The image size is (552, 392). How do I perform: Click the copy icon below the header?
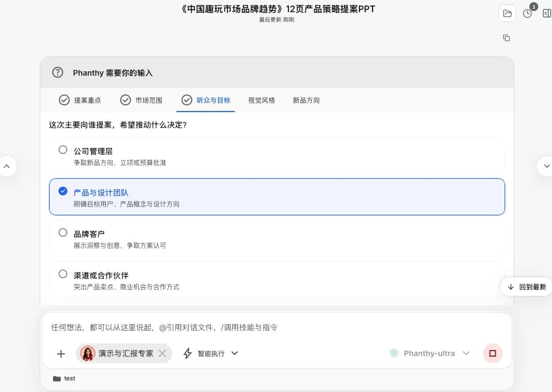506,38
